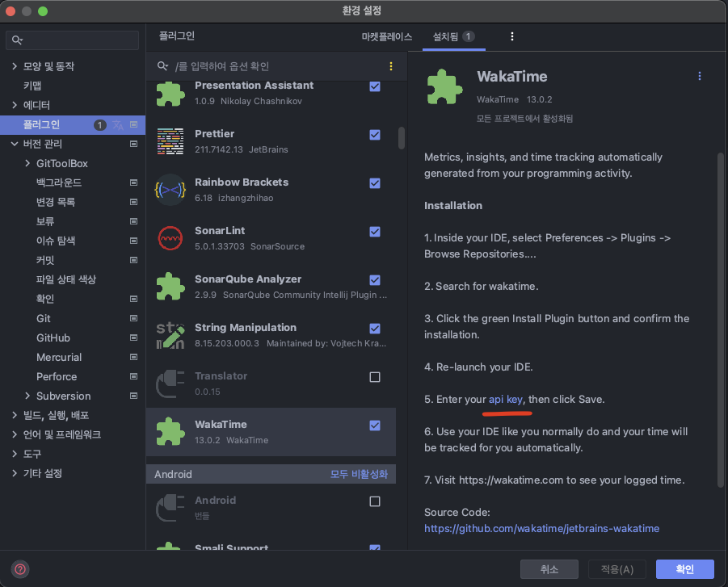Expand the 도구 section
The image size is (728, 587).
[x=15, y=454]
